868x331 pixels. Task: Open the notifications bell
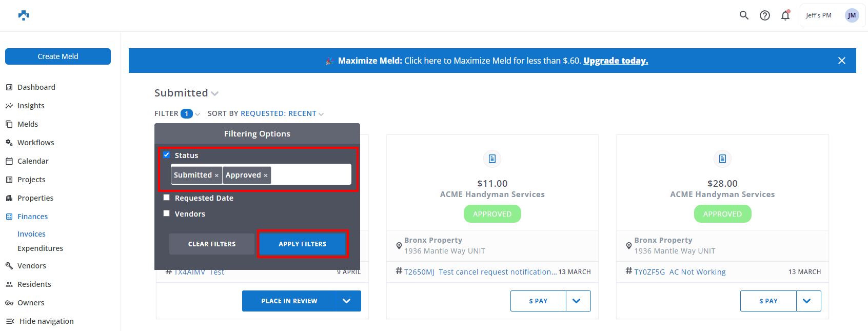(x=785, y=15)
